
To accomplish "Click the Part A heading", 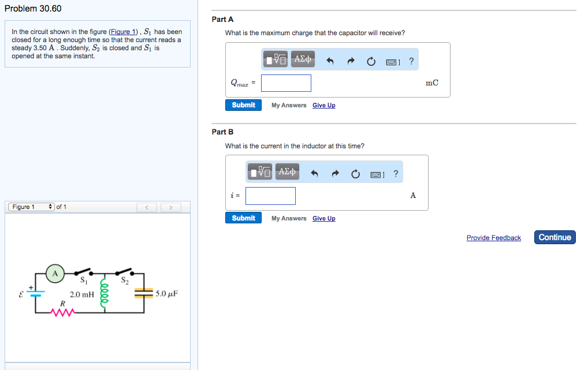I will (x=222, y=20).
